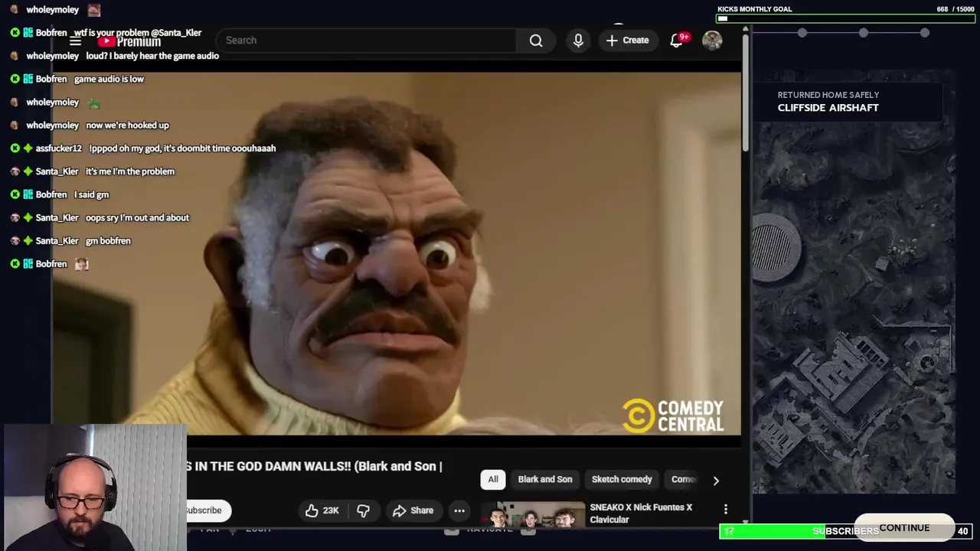Image resolution: width=980 pixels, height=551 pixels.
Task: Share the video via Share button
Action: (413, 510)
